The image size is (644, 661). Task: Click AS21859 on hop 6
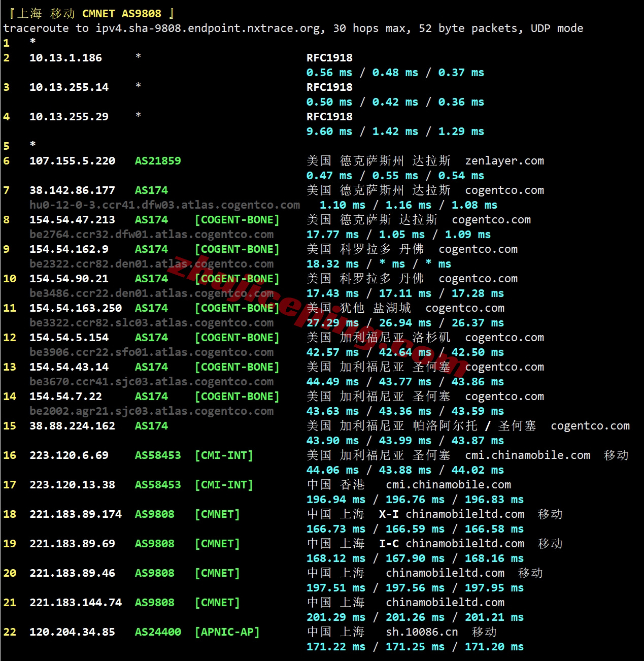click(158, 161)
